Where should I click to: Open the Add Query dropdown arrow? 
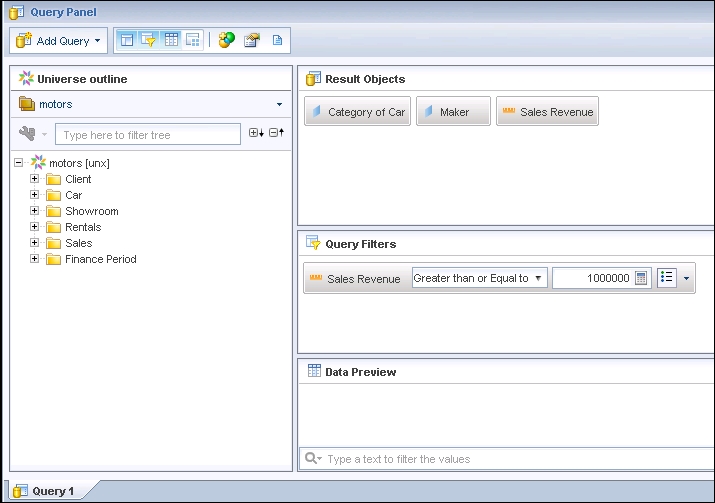[x=98, y=41]
